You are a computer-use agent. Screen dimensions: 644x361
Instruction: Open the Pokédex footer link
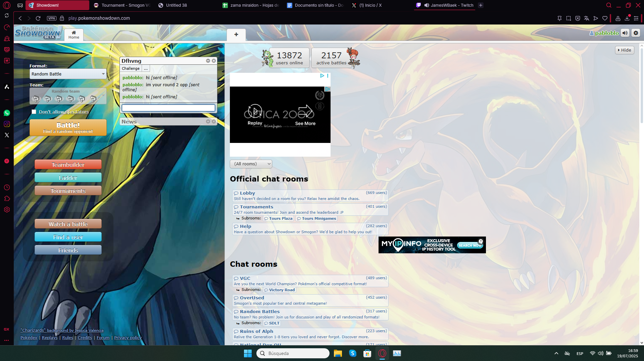point(29,338)
